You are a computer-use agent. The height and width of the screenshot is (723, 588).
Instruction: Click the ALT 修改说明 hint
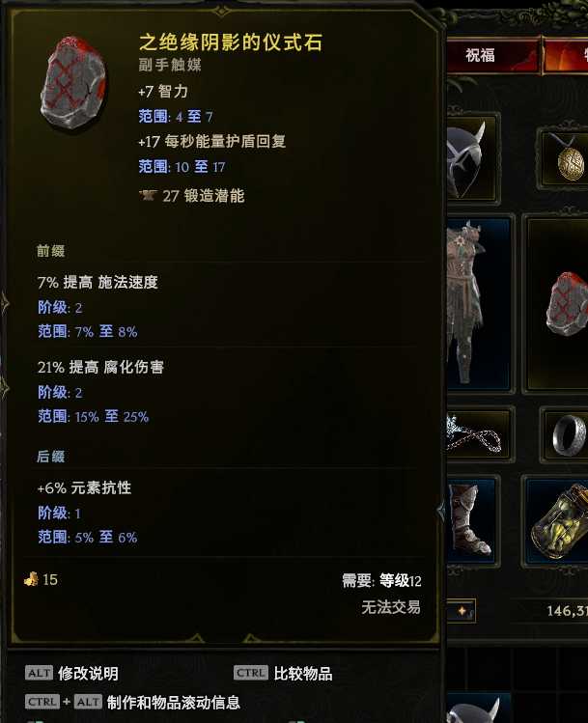72,673
